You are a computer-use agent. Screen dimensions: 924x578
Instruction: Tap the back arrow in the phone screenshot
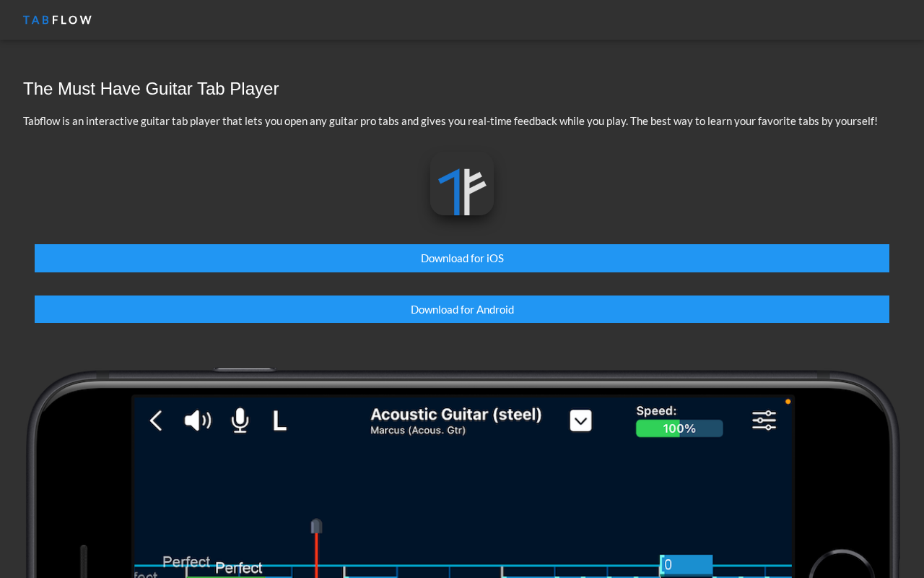[156, 420]
